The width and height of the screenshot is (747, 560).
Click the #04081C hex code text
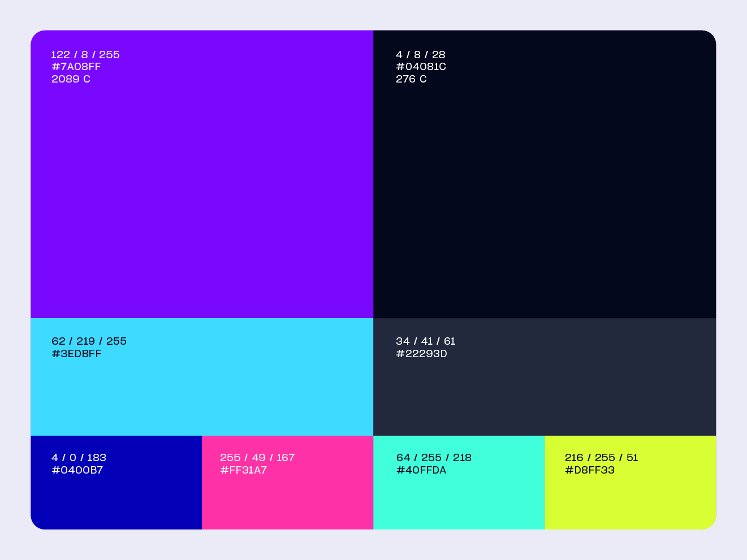(x=421, y=67)
